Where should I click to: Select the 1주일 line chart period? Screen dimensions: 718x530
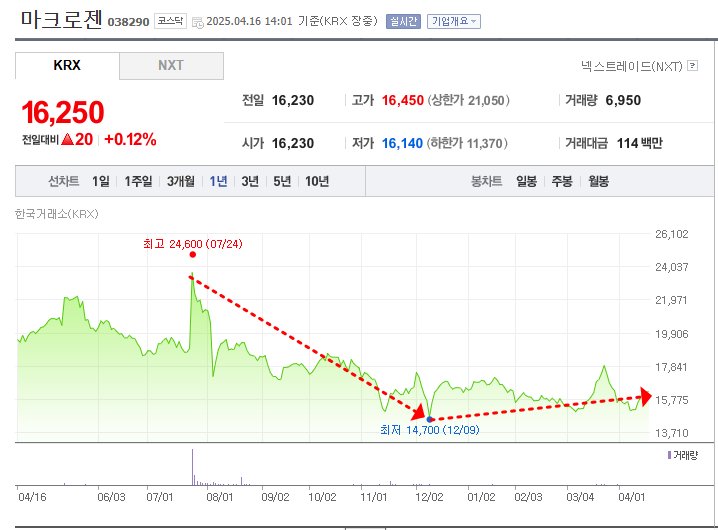(138, 181)
